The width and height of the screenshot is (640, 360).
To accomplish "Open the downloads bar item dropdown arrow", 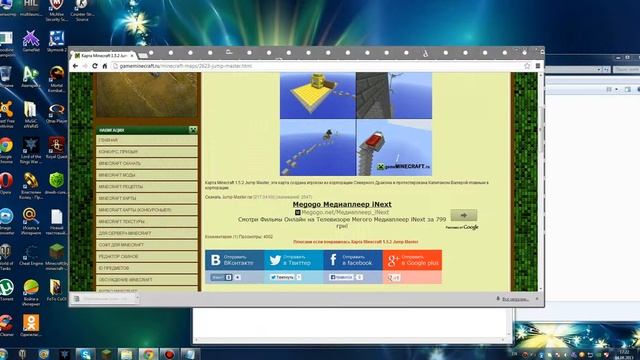I will click(137, 299).
